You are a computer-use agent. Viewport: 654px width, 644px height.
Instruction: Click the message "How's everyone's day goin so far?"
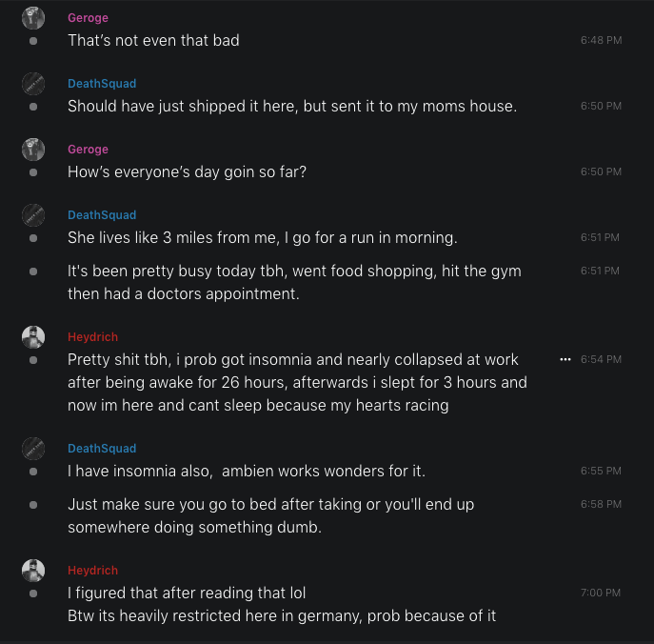(x=187, y=171)
